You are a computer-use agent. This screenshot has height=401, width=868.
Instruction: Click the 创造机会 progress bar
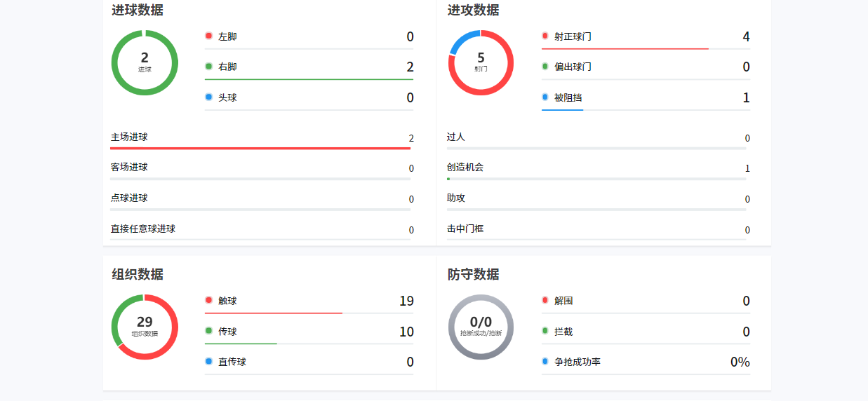(x=596, y=179)
